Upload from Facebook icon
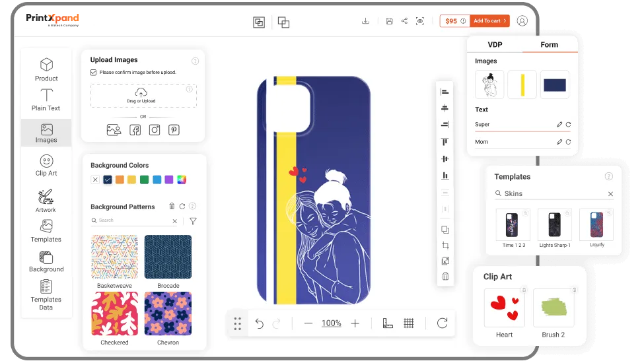This screenshot has width=644, height=363. pyautogui.click(x=135, y=130)
